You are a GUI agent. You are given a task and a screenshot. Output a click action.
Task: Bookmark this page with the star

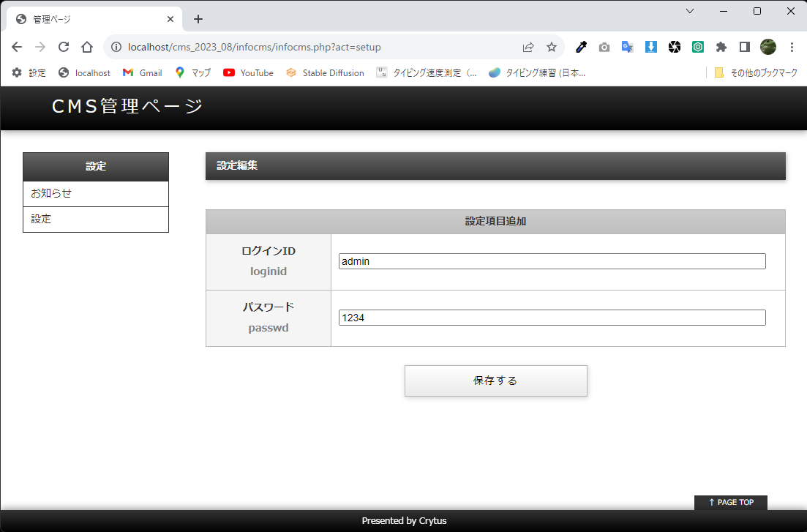coord(551,46)
